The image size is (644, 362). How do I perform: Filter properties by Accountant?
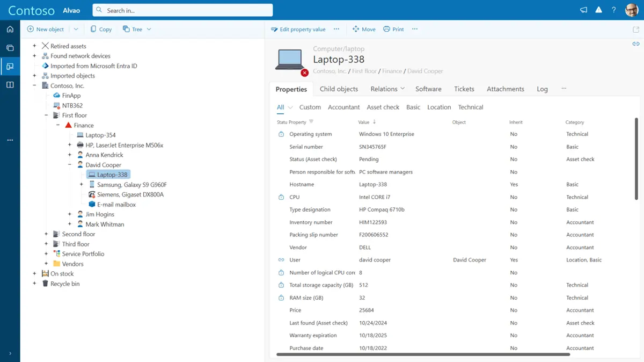point(344,107)
